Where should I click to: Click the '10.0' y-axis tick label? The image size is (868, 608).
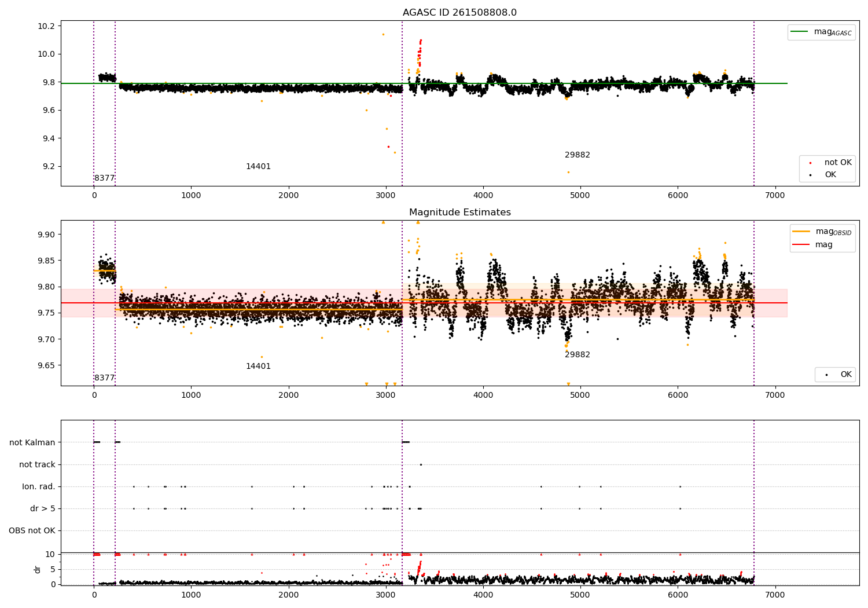(47, 54)
